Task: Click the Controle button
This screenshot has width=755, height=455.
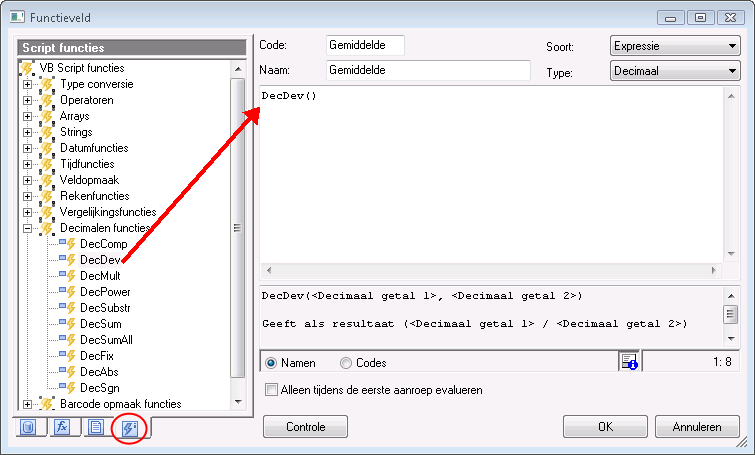Action: (x=305, y=427)
